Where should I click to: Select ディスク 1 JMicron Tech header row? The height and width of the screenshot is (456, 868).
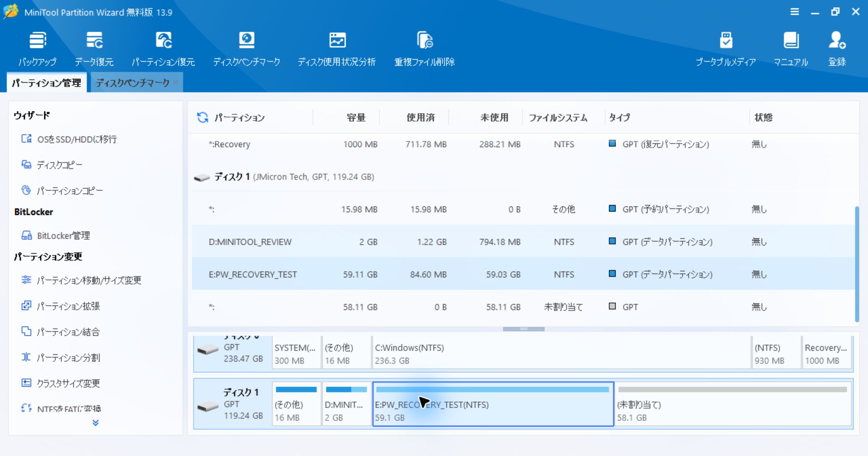point(523,177)
